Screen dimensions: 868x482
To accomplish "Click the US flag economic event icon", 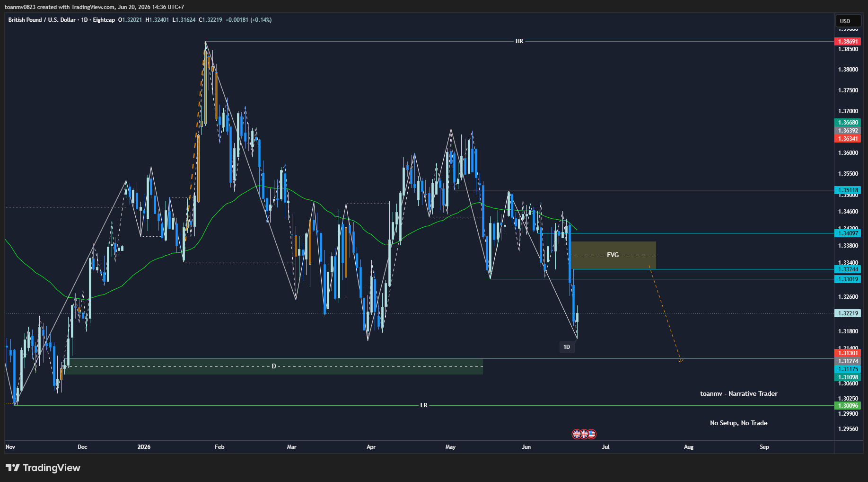I will pyautogui.click(x=592, y=434).
